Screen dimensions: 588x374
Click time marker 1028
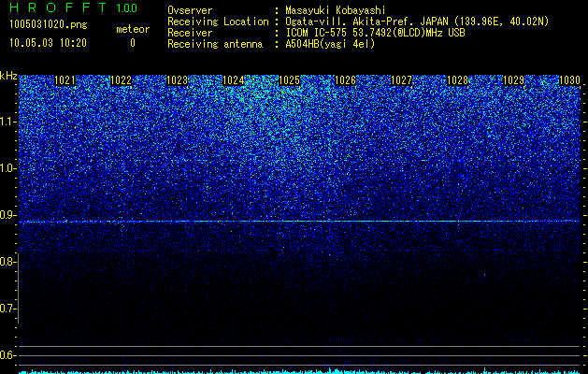tap(457, 80)
